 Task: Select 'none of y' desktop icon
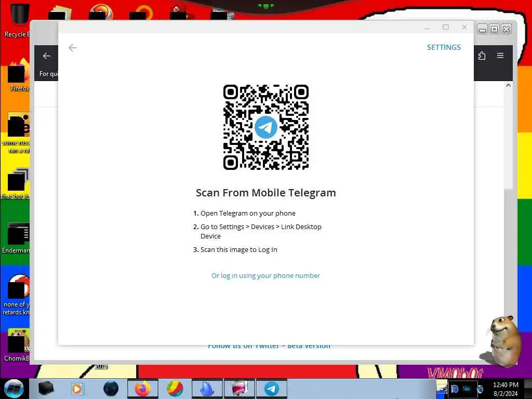pos(17,295)
